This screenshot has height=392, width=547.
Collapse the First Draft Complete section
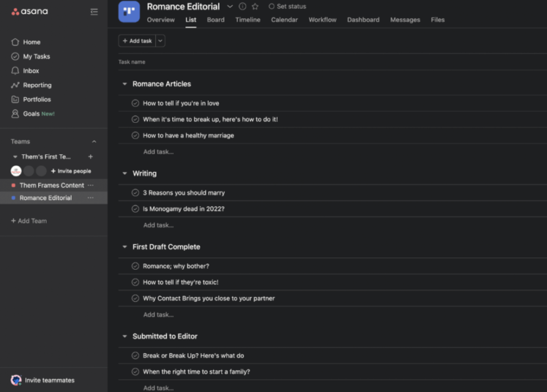click(x=124, y=247)
